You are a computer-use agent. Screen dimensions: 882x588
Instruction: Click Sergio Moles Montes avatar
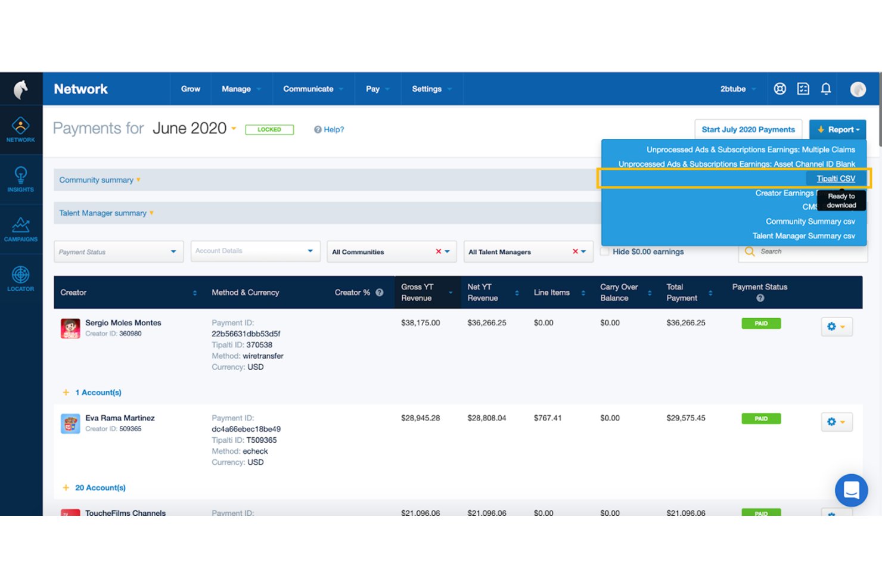point(70,328)
